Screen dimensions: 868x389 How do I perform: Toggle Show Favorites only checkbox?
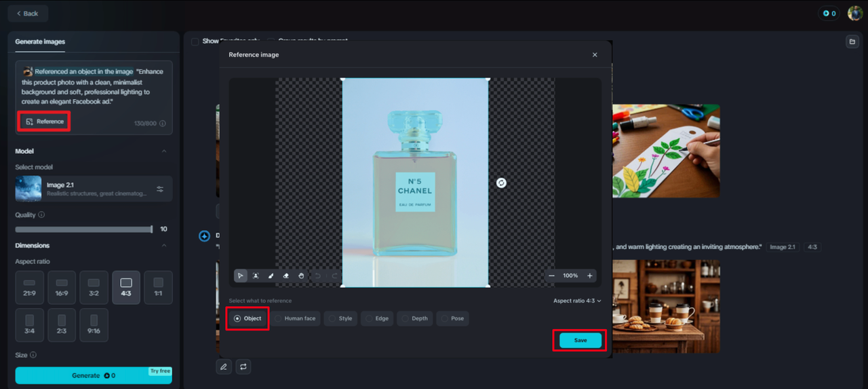[x=195, y=41]
